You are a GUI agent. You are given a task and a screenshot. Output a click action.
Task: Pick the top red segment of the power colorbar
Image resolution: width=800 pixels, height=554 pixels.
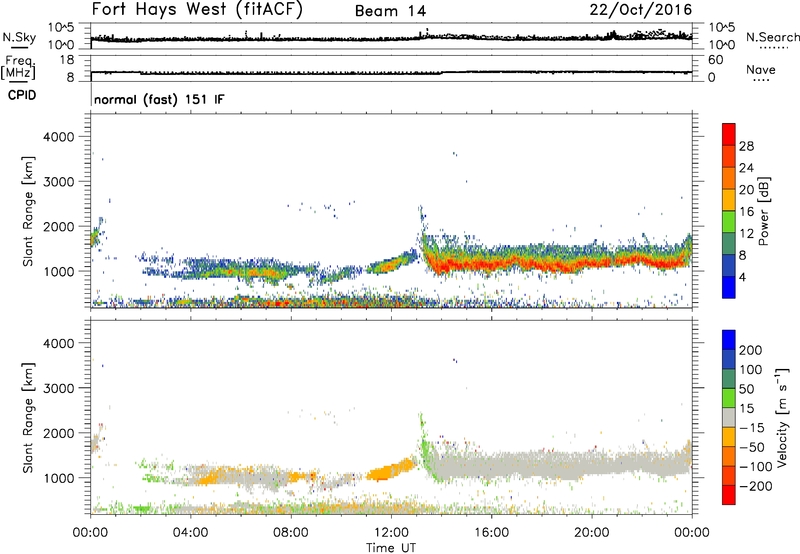tap(729, 135)
